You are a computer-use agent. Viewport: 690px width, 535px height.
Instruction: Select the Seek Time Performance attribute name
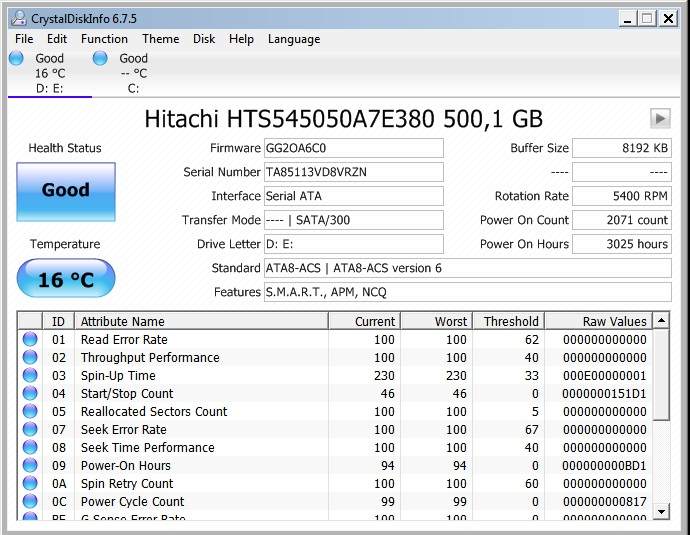(147, 448)
